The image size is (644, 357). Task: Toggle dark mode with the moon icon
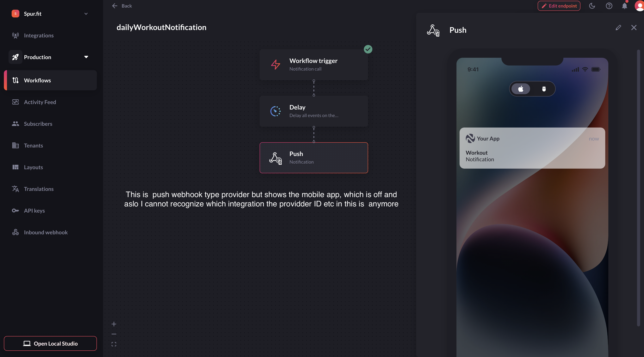tap(592, 6)
